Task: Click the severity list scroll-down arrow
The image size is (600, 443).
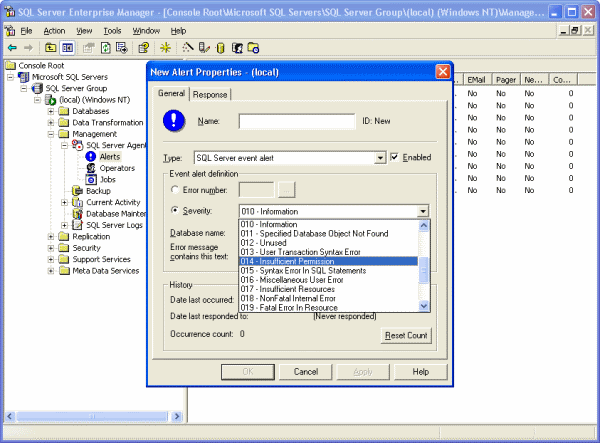Action: [x=424, y=306]
